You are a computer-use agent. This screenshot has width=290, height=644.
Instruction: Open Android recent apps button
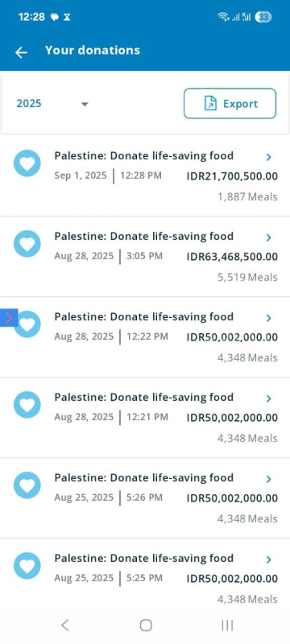[227, 625]
